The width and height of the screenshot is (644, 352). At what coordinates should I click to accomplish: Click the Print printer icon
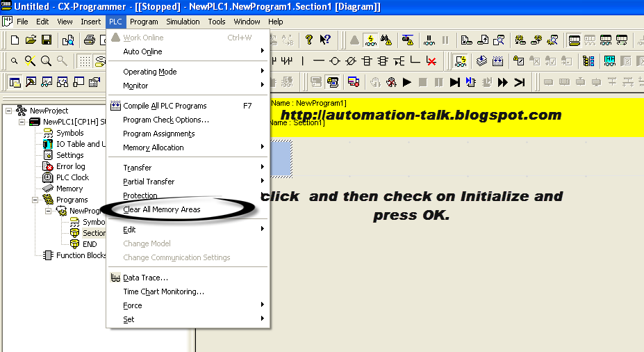point(89,40)
